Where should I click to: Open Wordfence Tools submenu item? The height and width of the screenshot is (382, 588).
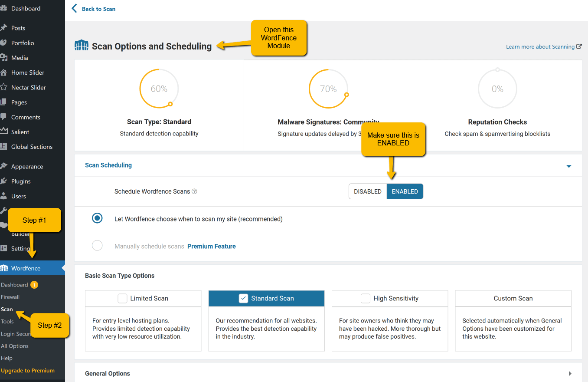pyautogui.click(x=7, y=321)
